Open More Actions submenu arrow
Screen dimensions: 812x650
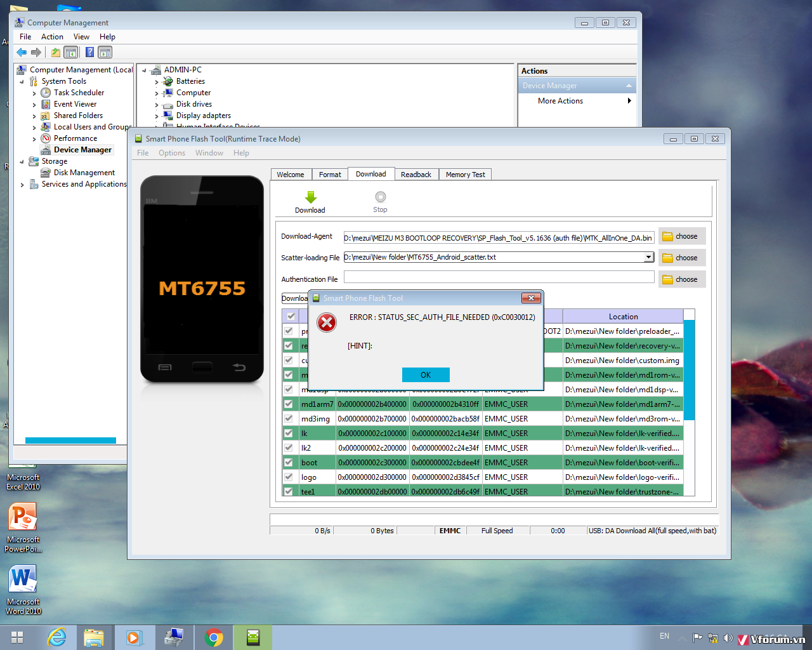coord(629,101)
